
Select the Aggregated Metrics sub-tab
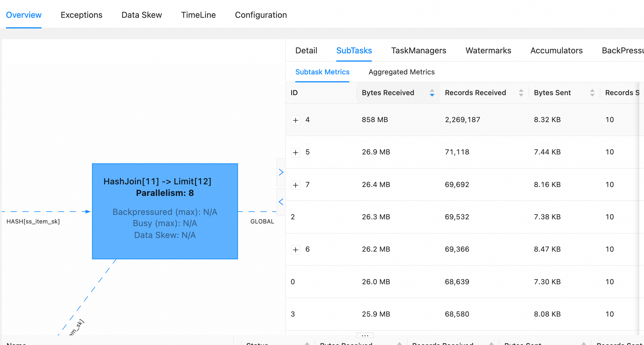point(401,72)
